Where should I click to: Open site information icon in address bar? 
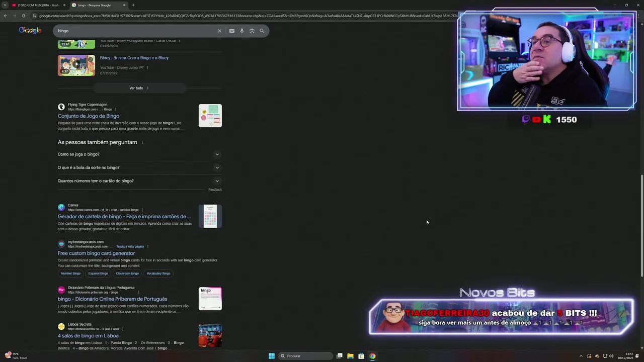tap(34, 16)
